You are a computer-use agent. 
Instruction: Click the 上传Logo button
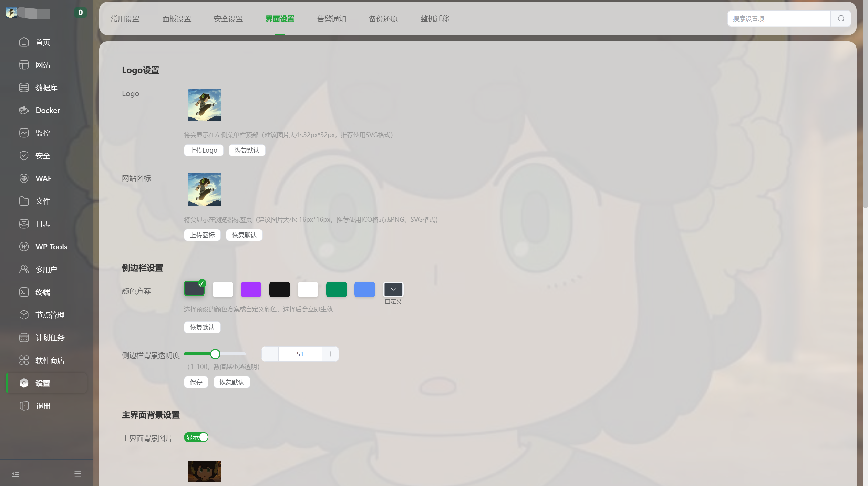[x=204, y=150]
